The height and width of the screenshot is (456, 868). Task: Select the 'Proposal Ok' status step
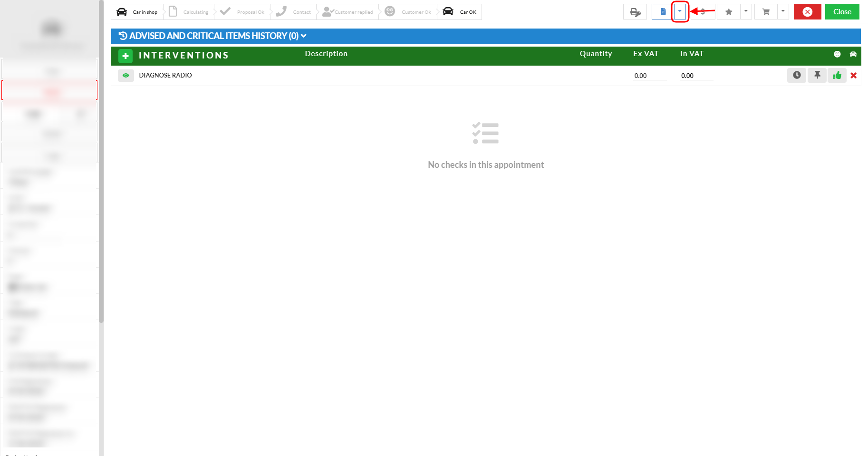pos(242,12)
